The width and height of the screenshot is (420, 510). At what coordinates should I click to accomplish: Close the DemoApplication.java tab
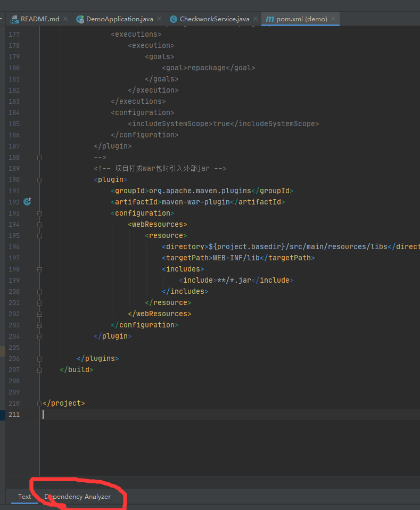[159, 19]
